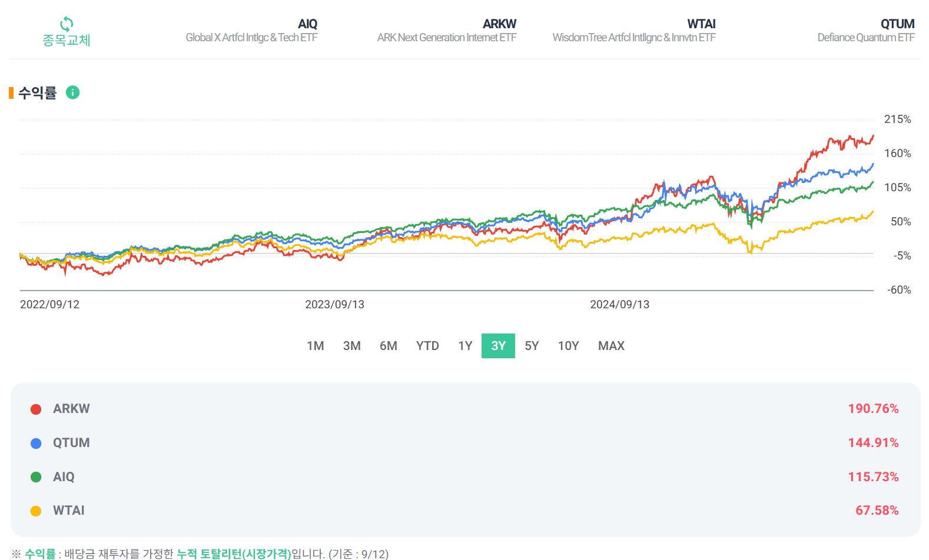Click the 67.58% return value
The image size is (929, 560).
[x=877, y=511]
